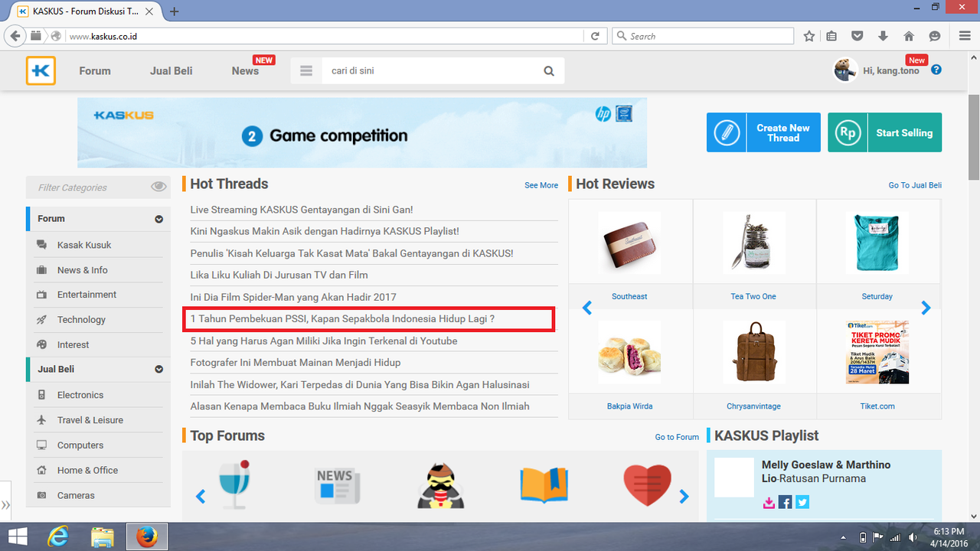The height and width of the screenshot is (551, 980).
Task: Open the help question mark icon
Action: tap(936, 70)
